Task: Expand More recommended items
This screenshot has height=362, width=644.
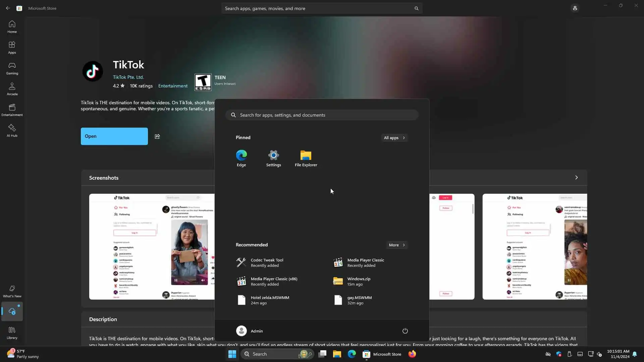Action: click(397, 245)
